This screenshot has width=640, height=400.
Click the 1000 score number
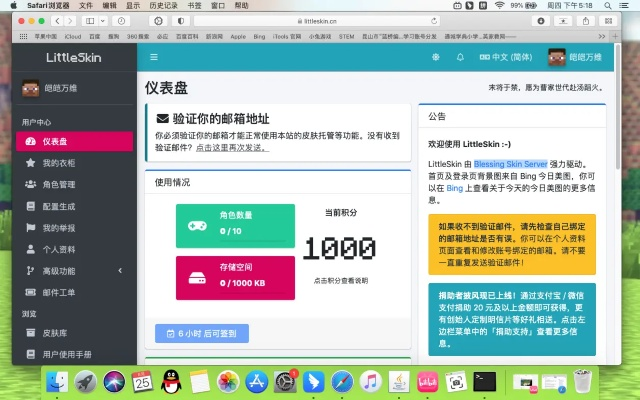pyautogui.click(x=340, y=248)
